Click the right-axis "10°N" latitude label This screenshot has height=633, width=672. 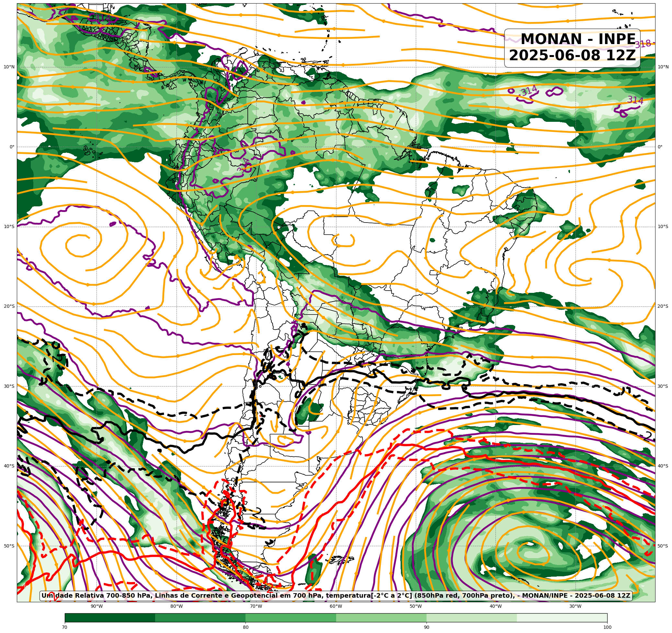click(663, 67)
